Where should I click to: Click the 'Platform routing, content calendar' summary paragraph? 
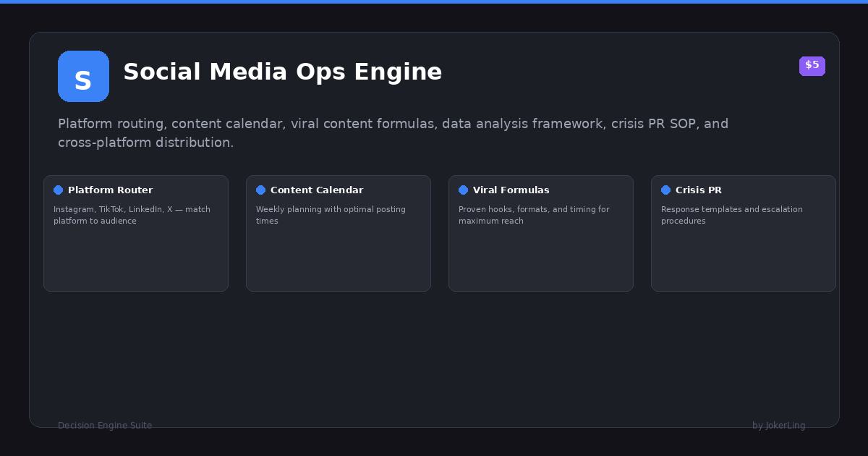393,133
